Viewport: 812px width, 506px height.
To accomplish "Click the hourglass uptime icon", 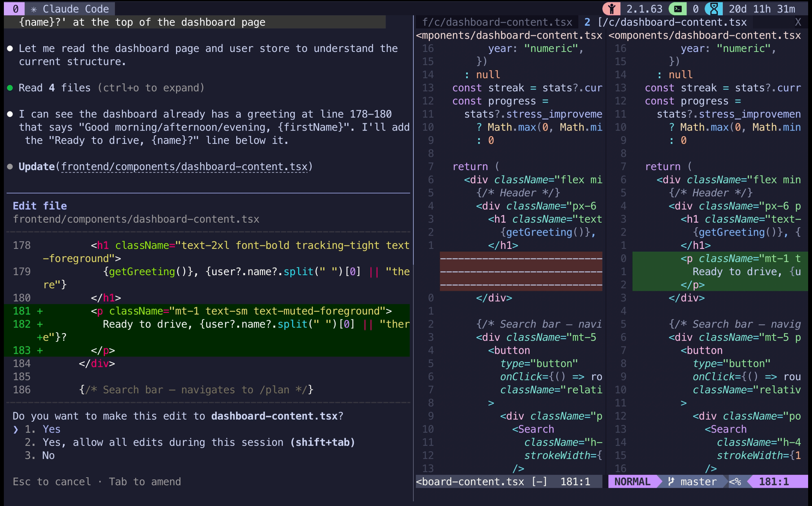I will 714,9.
